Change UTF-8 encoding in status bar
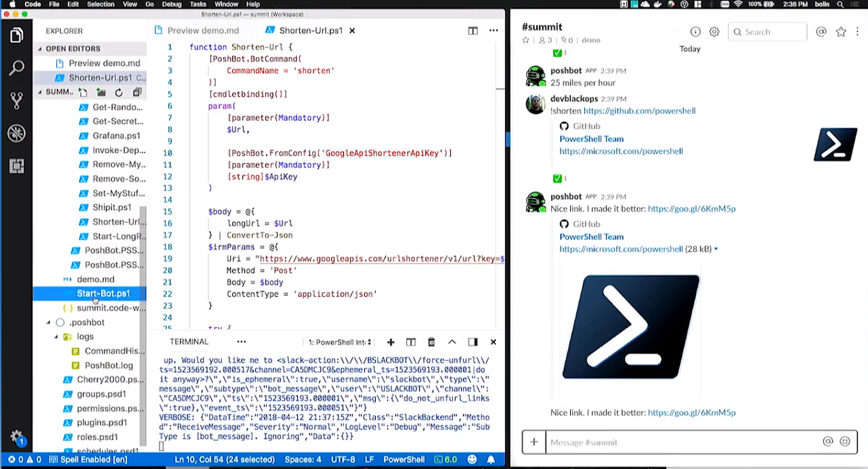 (343, 460)
